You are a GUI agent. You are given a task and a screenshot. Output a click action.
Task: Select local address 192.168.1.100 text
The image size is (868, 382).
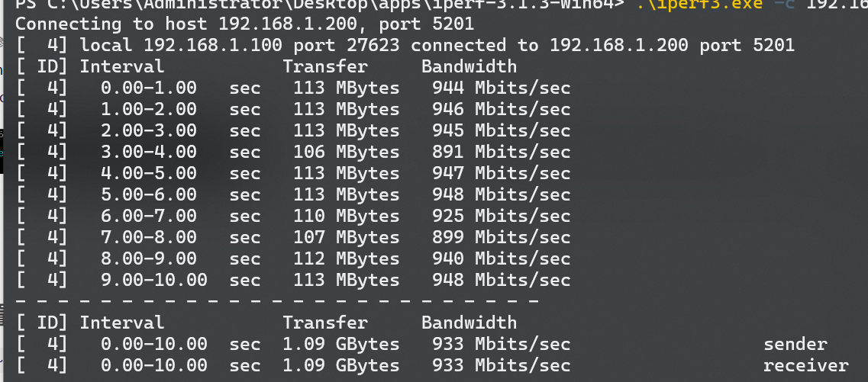212,45
